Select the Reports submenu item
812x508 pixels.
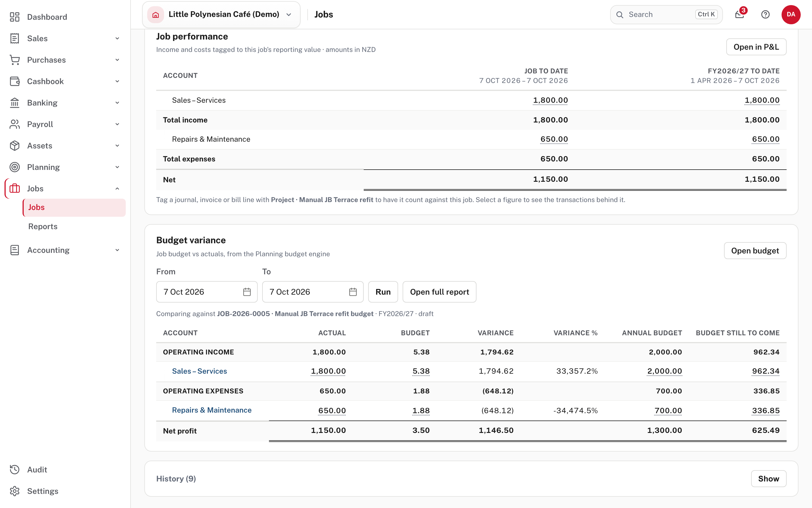coord(74,226)
